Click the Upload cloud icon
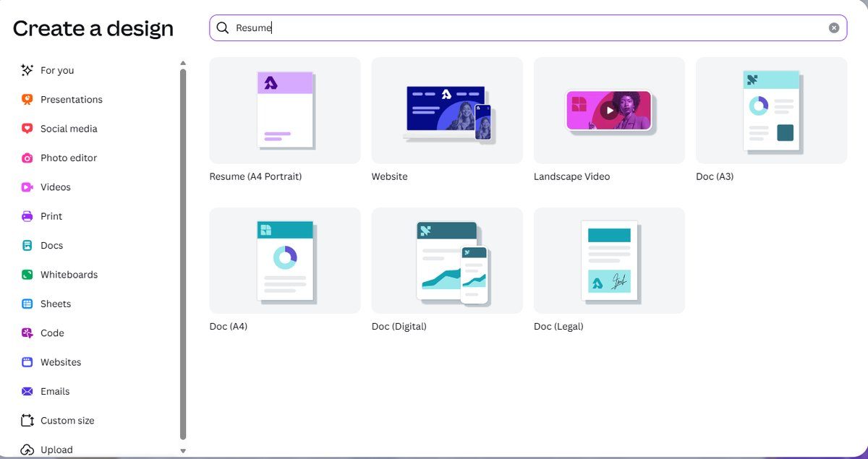This screenshot has width=868, height=459. (x=27, y=450)
